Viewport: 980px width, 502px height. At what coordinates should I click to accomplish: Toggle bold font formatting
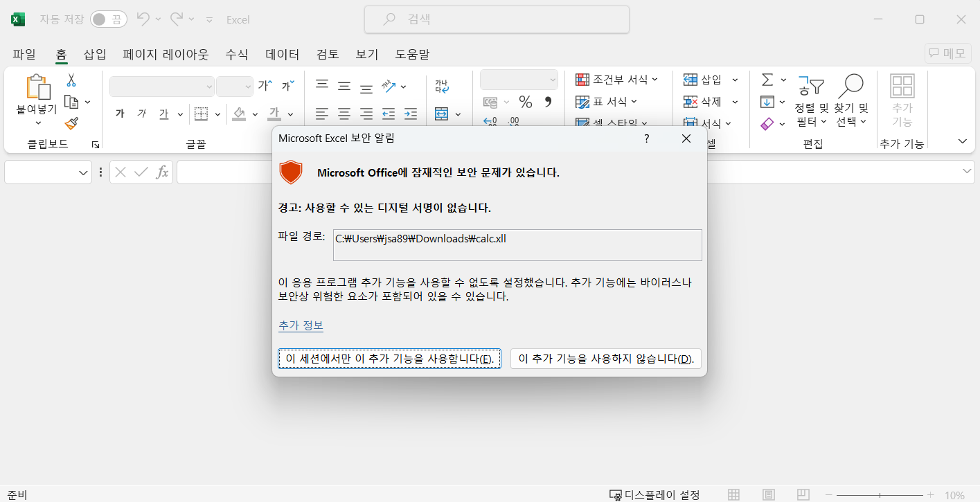(x=120, y=114)
